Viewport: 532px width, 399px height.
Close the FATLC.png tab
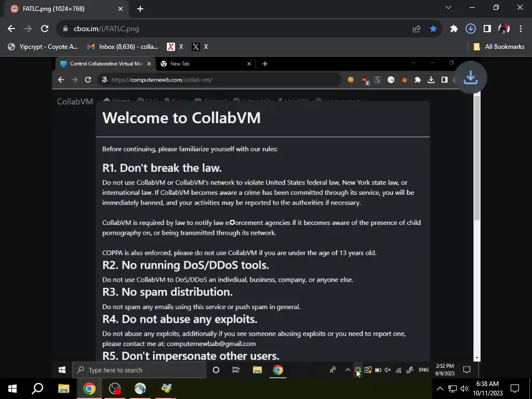click(121, 9)
